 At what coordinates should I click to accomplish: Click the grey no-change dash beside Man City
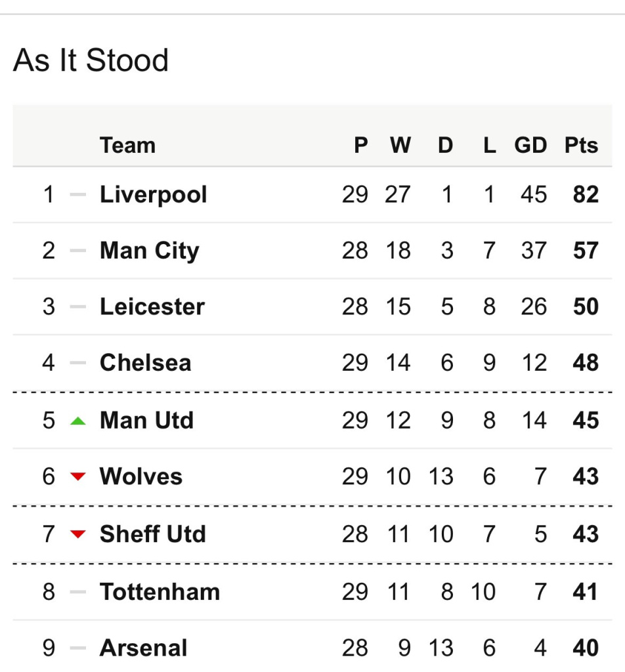pos(78,251)
